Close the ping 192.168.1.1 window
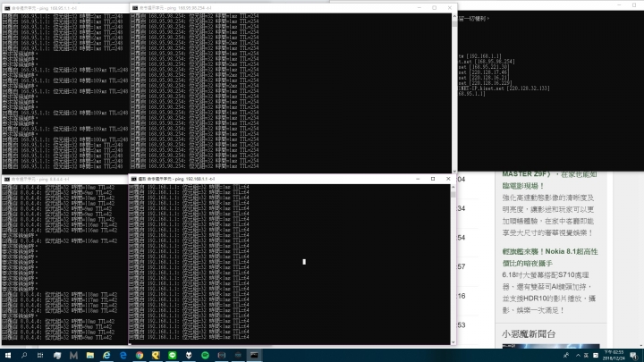 [x=448, y=179]
